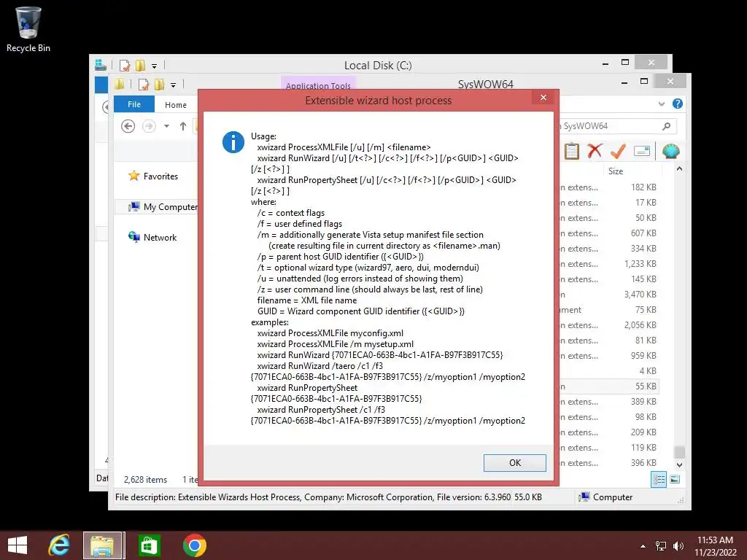Viewport: 747px width, 560px height.
Task: Expand the ribbon chevron in SysWOW64
Action: point(661,104)
